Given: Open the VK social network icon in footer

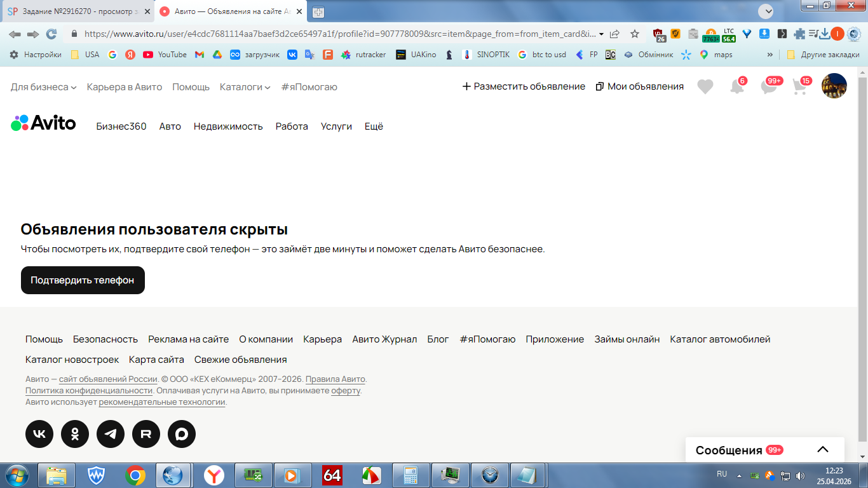Looking at the screenshot, I should (x=39, y=434).
